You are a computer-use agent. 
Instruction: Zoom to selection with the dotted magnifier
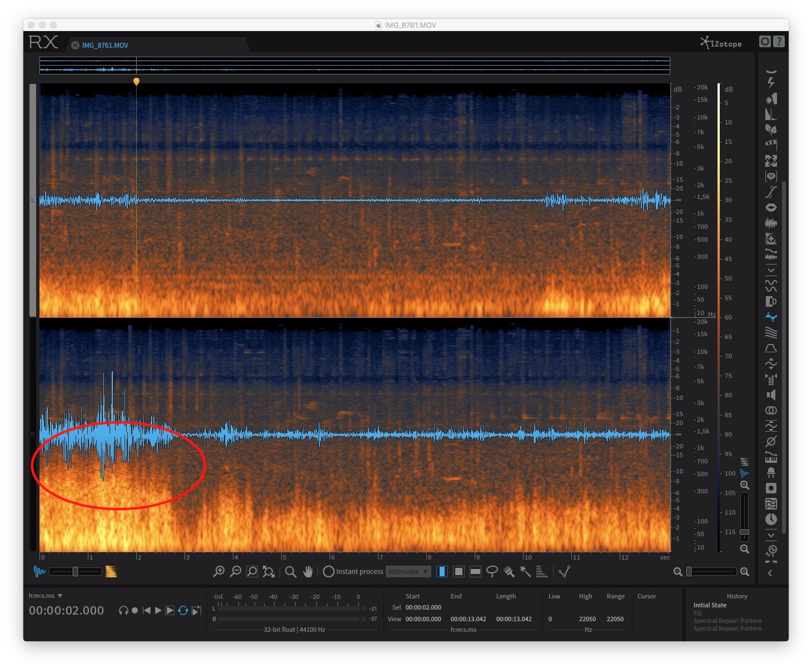[252, 571]
